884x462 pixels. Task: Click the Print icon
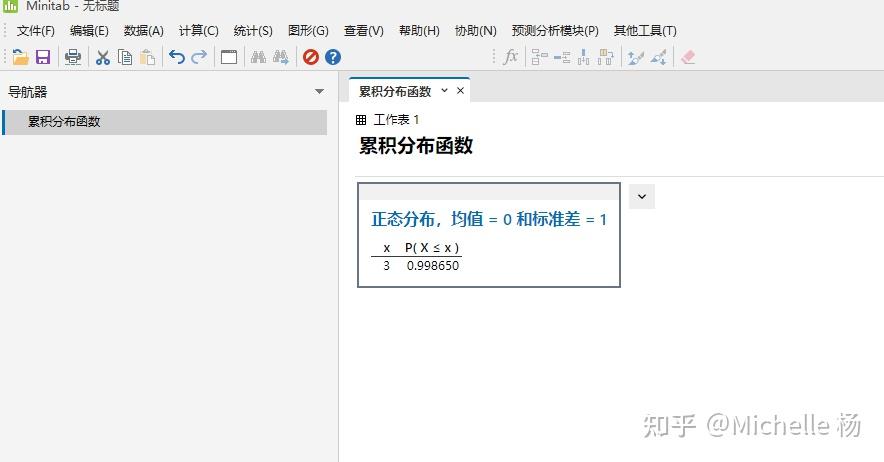coord(73,57)
